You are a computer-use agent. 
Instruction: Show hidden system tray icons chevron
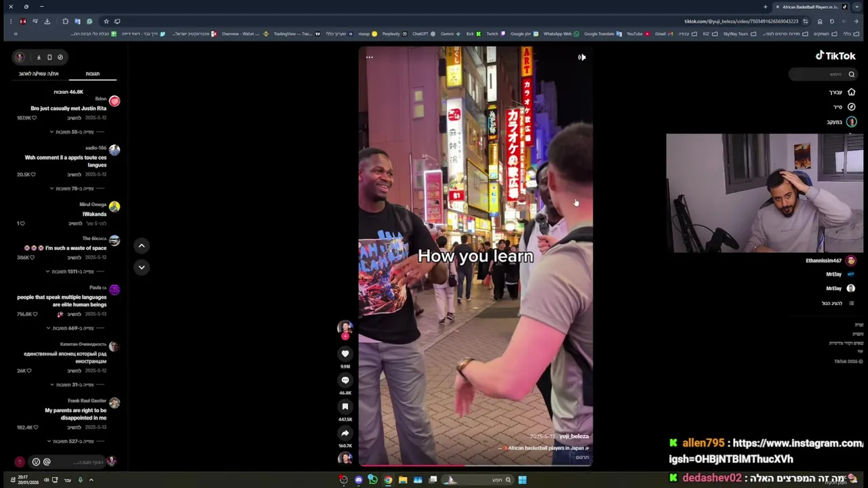tap(91, 480)
